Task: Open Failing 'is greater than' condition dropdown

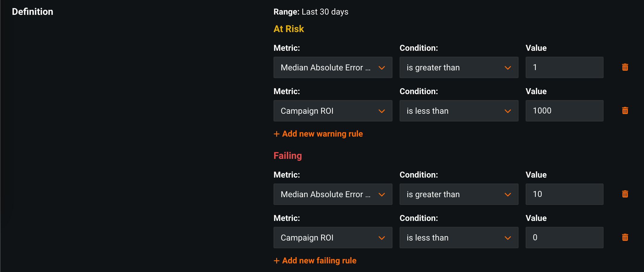Action: pyautogui.click(x=459, y=194)
